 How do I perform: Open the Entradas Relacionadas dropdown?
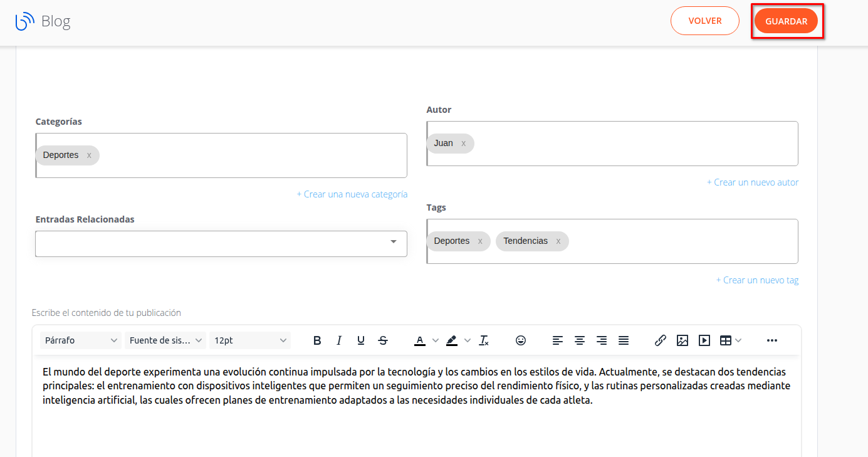click(x=221, y=243)
